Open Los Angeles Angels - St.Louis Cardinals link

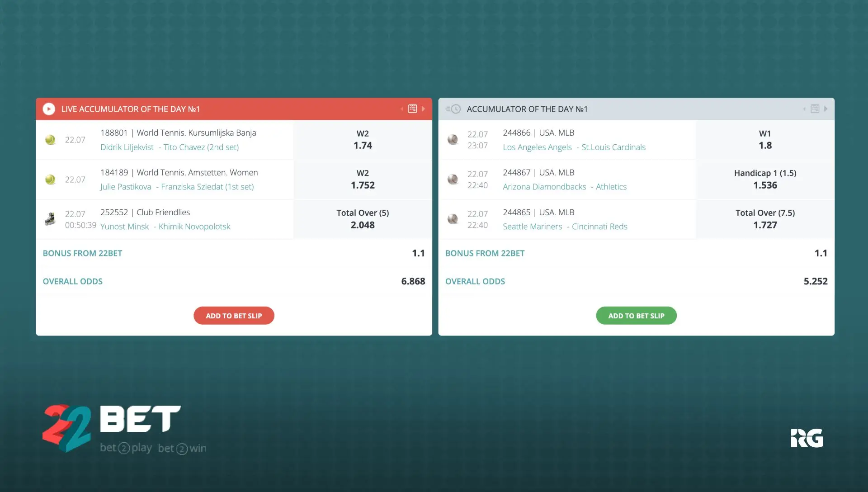tap(574, 147)
